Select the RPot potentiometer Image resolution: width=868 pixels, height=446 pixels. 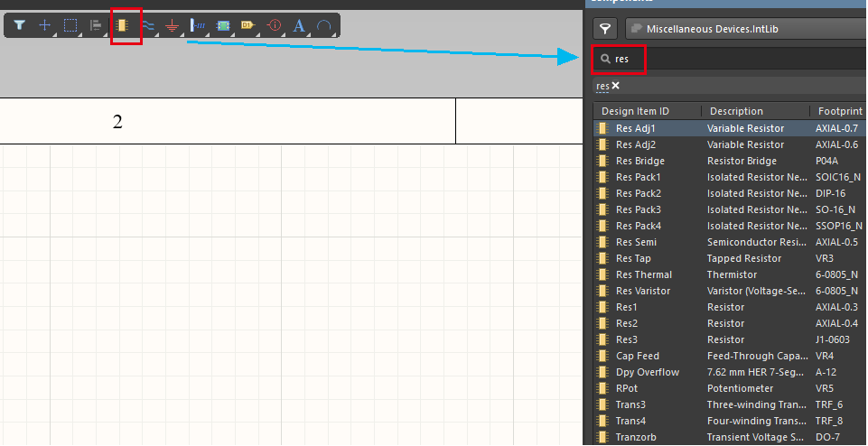pyautogui.click(x=731, y=388)
